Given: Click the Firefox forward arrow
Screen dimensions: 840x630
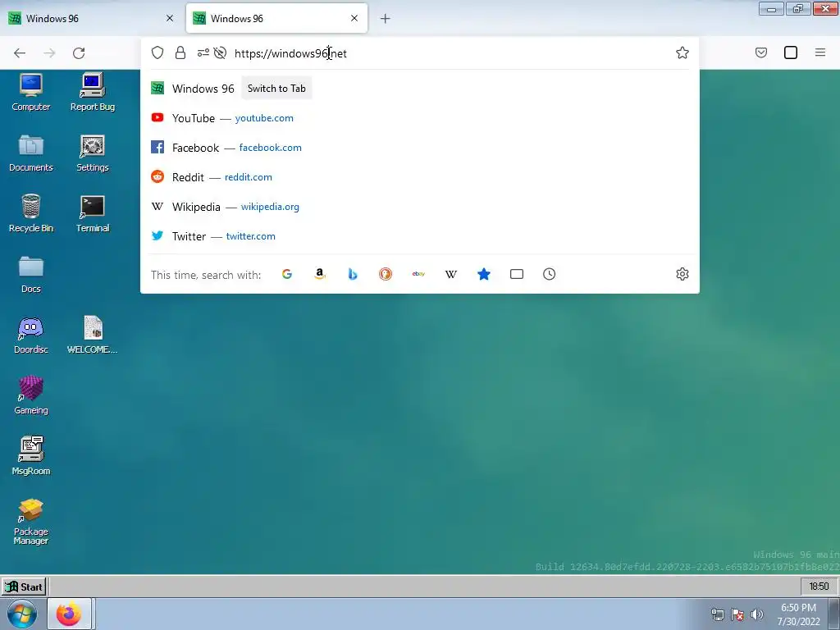Looking at the screenshot, I should coord(49,53).
